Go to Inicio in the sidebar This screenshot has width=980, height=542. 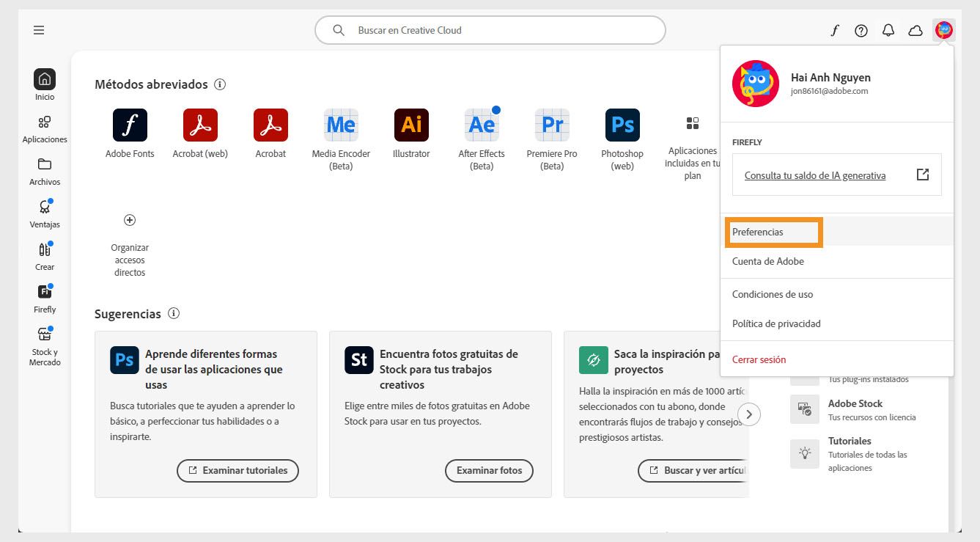45,85
